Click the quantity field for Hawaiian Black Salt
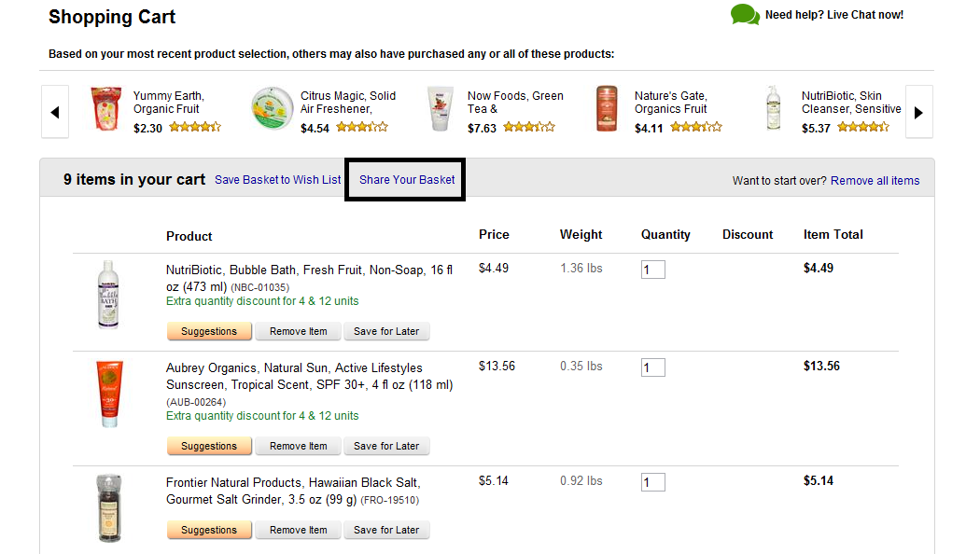The height and width of the screenshot is (554, 980). tap(652, 482)
